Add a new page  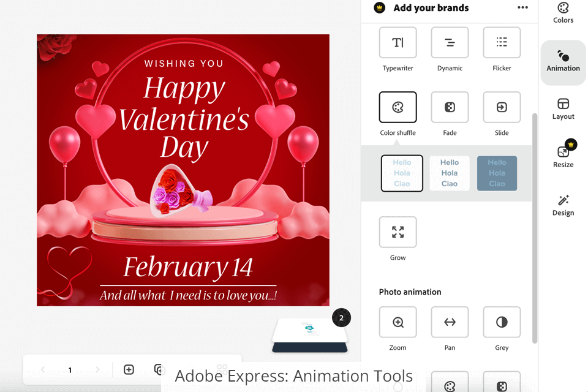[x=129, y=370]
